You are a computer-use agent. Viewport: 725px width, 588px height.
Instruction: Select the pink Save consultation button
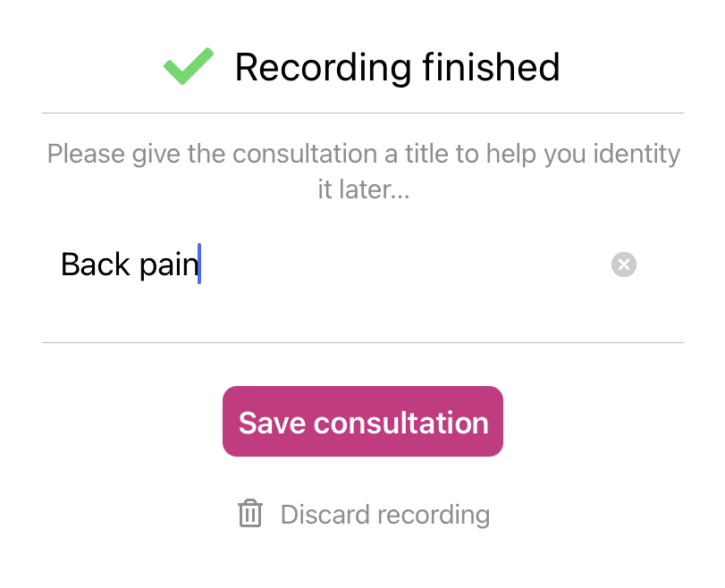click(363, 421)
